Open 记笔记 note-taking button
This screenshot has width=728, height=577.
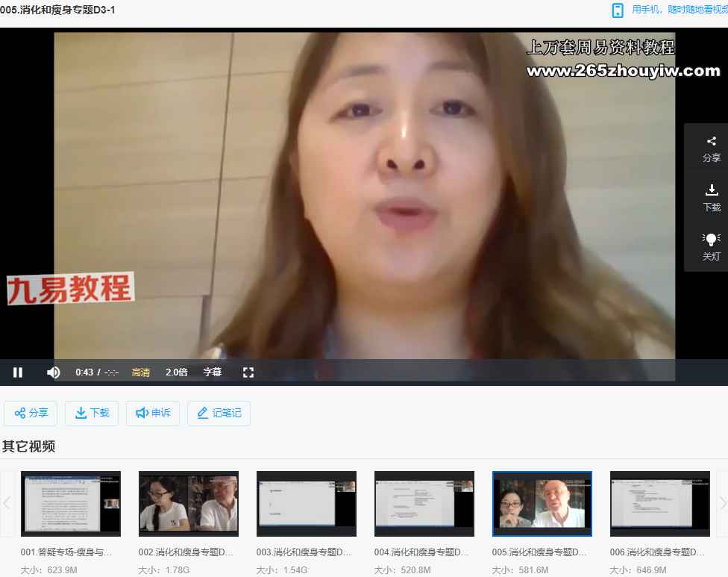coord(219,413)
